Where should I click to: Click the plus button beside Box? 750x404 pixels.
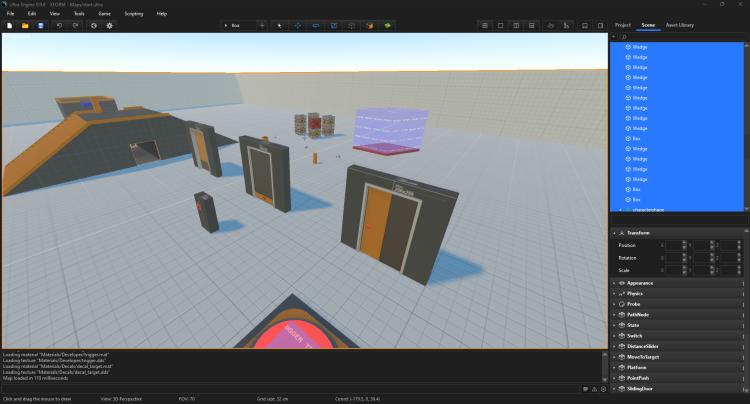(262, 25)
